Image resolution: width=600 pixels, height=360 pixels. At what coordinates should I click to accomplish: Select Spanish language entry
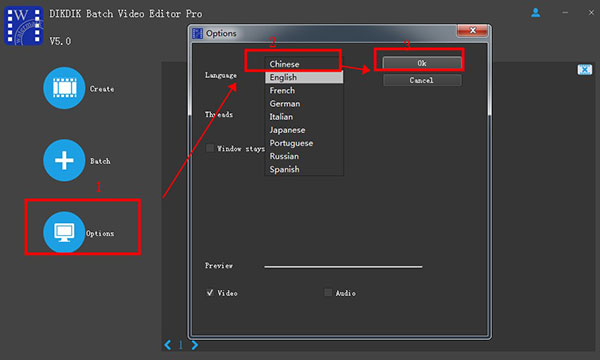(304, 169)
